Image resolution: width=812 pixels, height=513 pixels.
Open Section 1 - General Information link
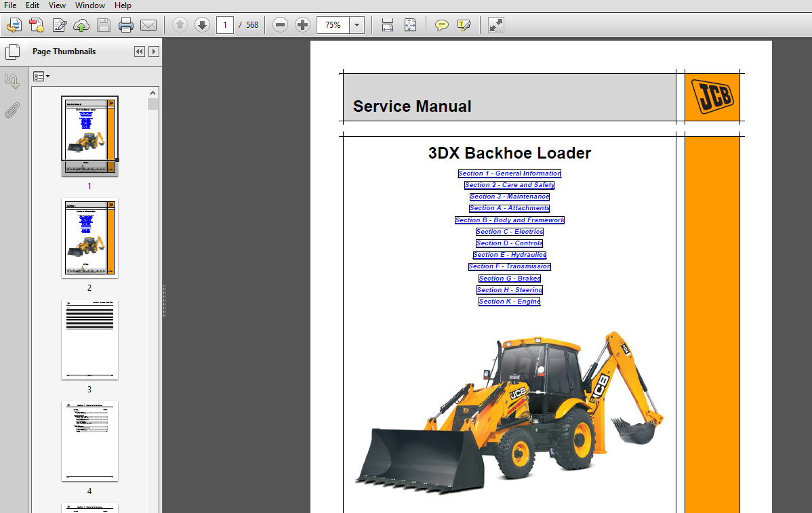pyautogui.click(x=510, y=173)
